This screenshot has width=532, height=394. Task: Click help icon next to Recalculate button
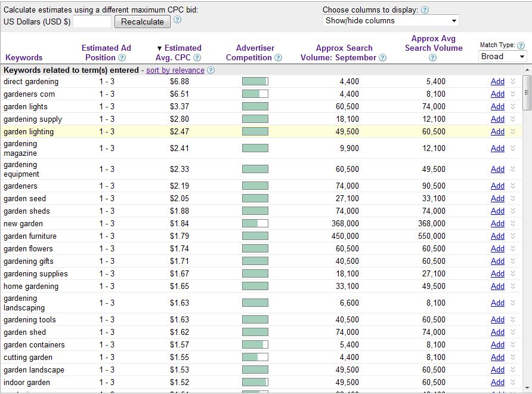pyautogui.click(x=177, y=20)
